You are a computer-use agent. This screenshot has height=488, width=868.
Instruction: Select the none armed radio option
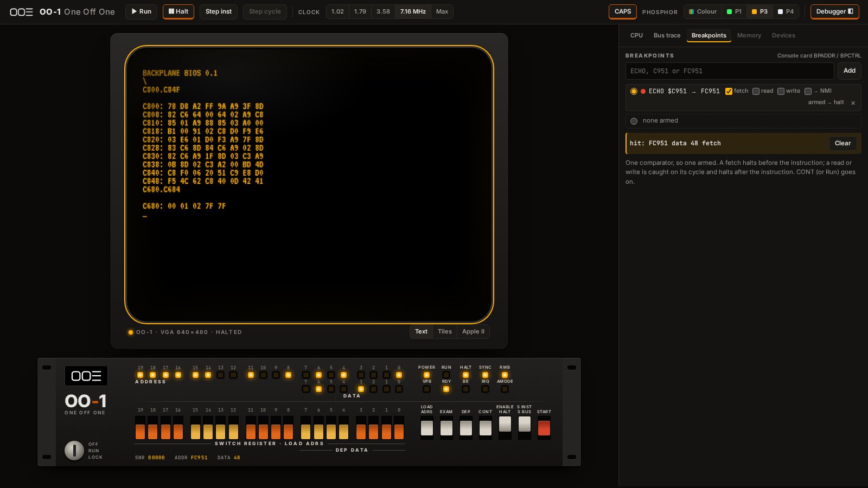[634, 121]
